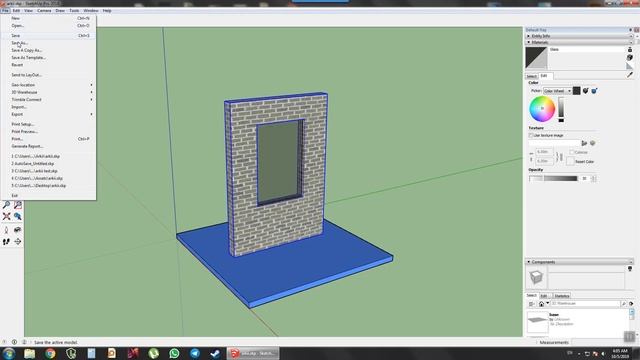Click In Model home icon in Components
Image resolution: width=640 pixels, height=360 pixels.
pyautogui.click(x=541, y=304)
